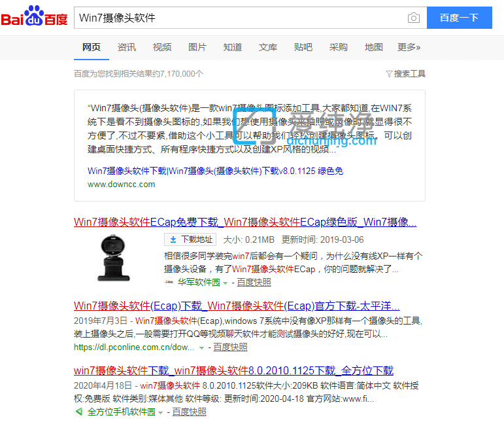Open the 全方位手机软件园 source link
This screenshot has height=424, width=504.
pyautogui.click(x=121, y=412)
